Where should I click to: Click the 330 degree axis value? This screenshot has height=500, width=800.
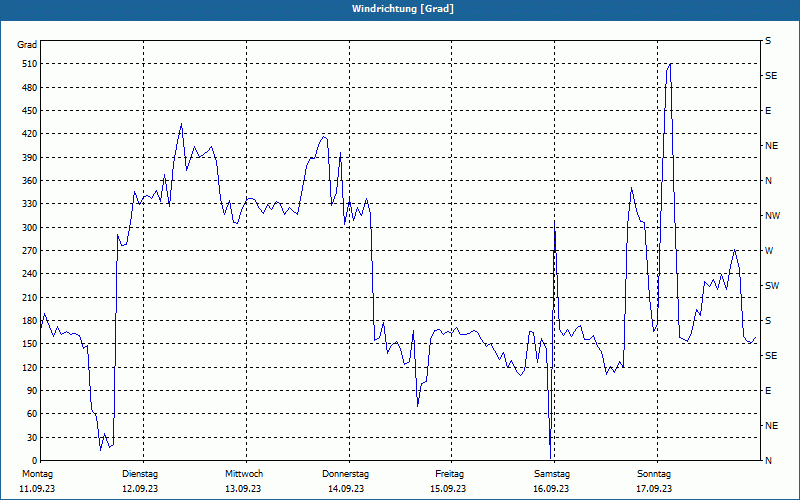tap(29, 204)
